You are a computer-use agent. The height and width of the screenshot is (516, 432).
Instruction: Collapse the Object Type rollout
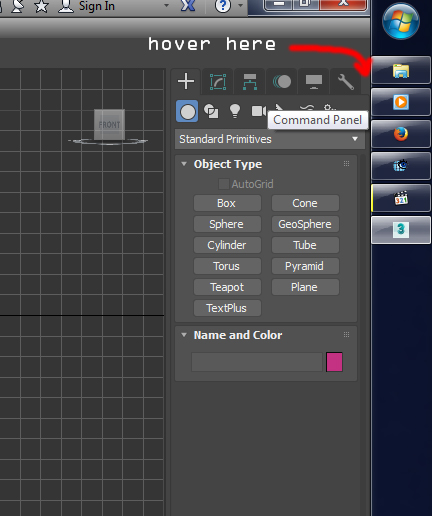point(184,164)
